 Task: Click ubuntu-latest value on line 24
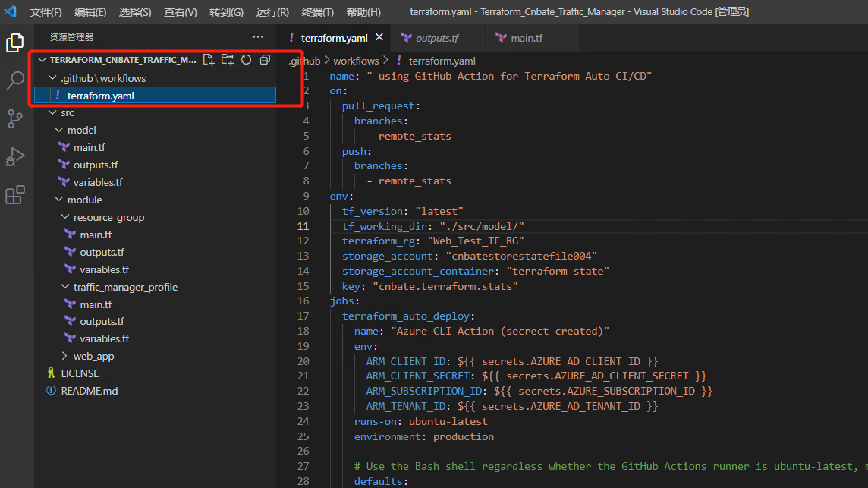(x=448, y=421)
